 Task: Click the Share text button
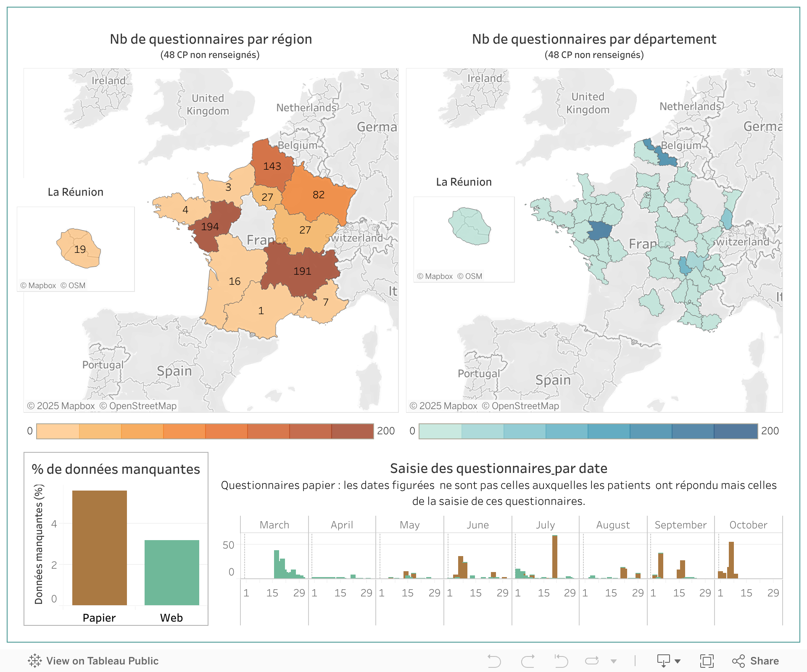(x=765, y=661)
